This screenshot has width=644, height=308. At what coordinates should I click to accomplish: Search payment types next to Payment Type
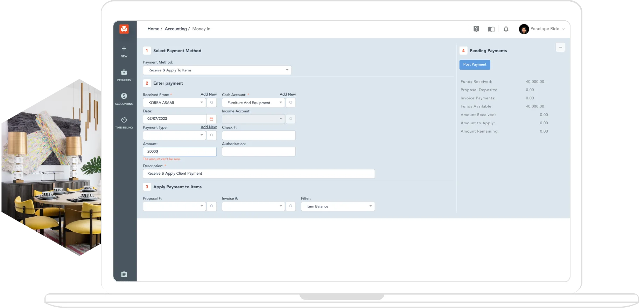point(212,135)
